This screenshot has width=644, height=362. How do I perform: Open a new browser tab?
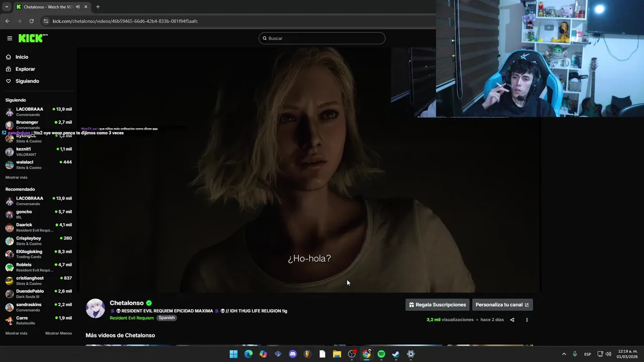click(x=98, y=7)
